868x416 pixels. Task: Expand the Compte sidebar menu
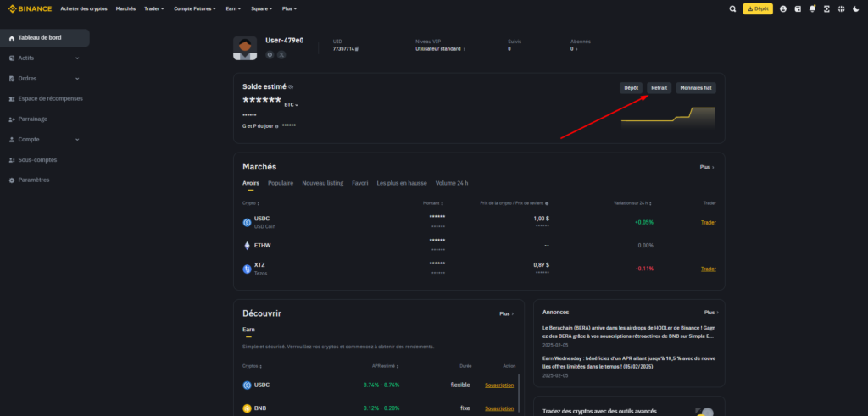pos(77,139)
